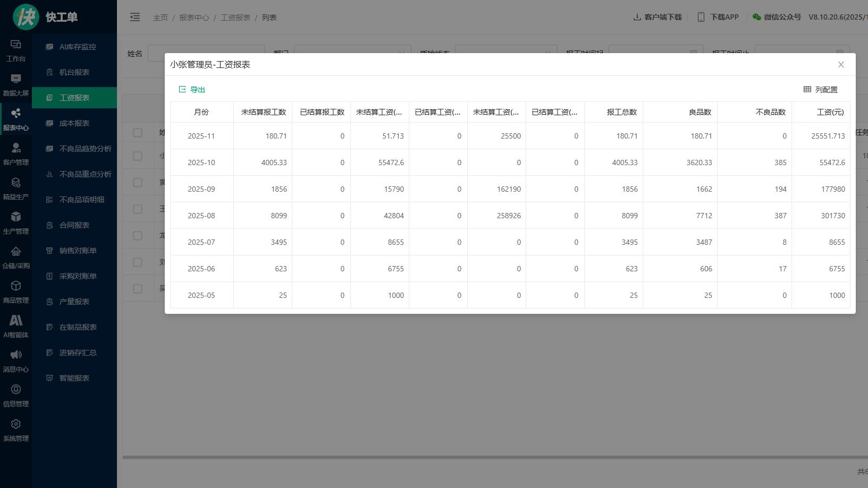Screen dimensions: 868x488
Task: Click the 微信公众号 link text
Action: point(782,17)
